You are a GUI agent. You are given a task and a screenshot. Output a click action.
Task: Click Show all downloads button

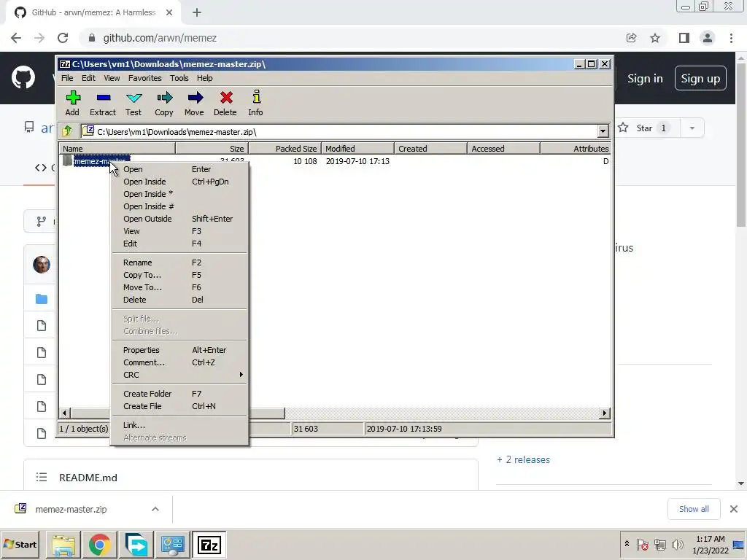(694, 509)
